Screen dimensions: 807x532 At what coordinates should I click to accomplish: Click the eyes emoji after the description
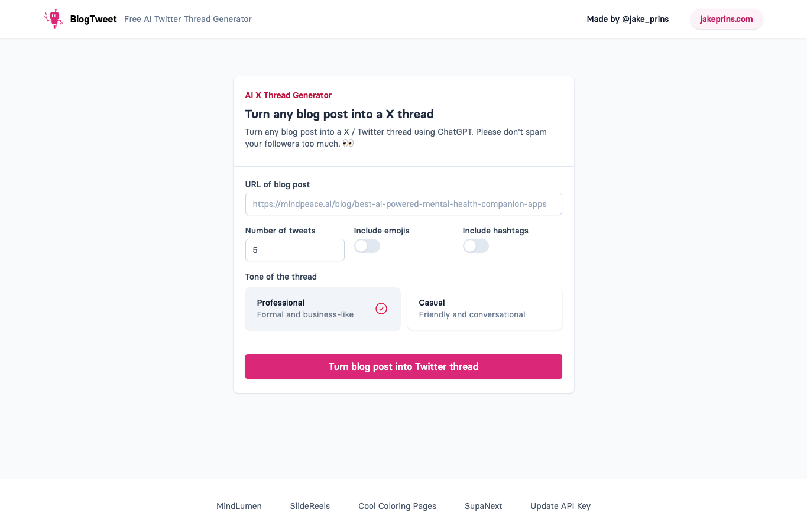[x=348, y=143]
